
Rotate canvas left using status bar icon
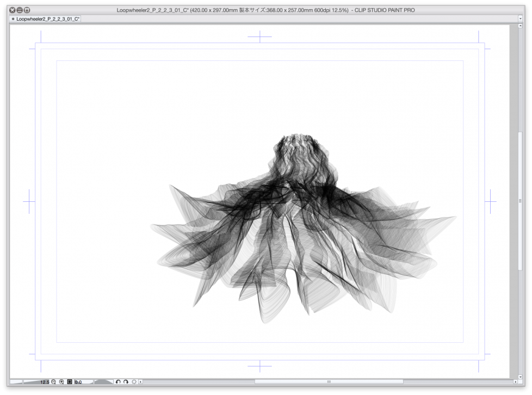[x=117, y=382]
